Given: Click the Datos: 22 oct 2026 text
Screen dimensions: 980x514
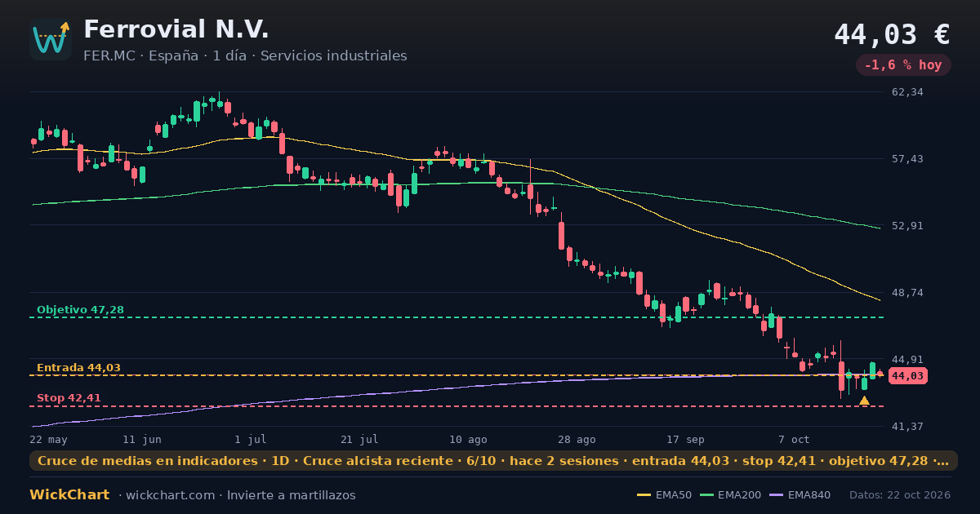Looking at the screenshot, I should click(x=900, y=495).
